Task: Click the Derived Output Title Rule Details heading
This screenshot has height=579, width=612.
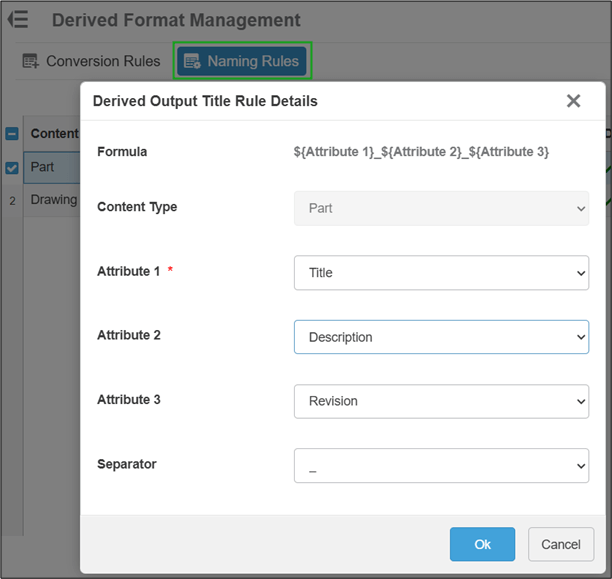Action: (205, 101)
